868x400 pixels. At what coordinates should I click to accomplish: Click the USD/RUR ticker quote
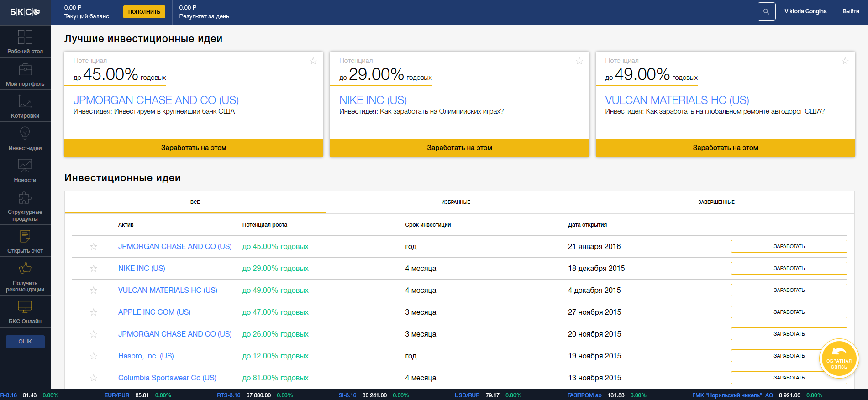tap(488, 395)
